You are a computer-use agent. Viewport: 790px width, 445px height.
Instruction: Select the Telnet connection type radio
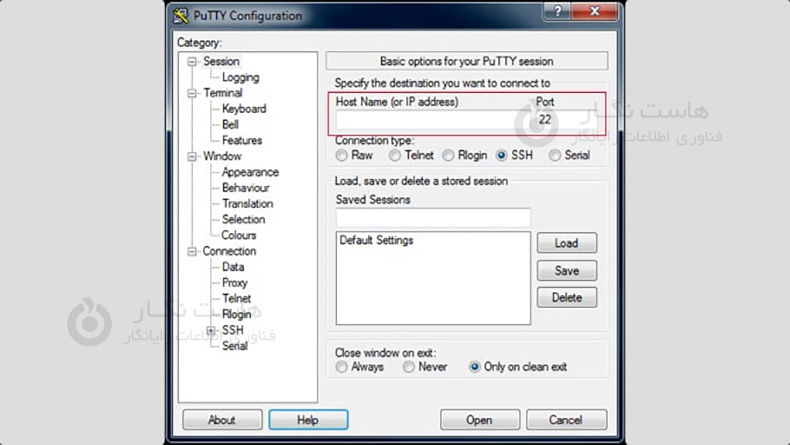(x=395, y=156)
